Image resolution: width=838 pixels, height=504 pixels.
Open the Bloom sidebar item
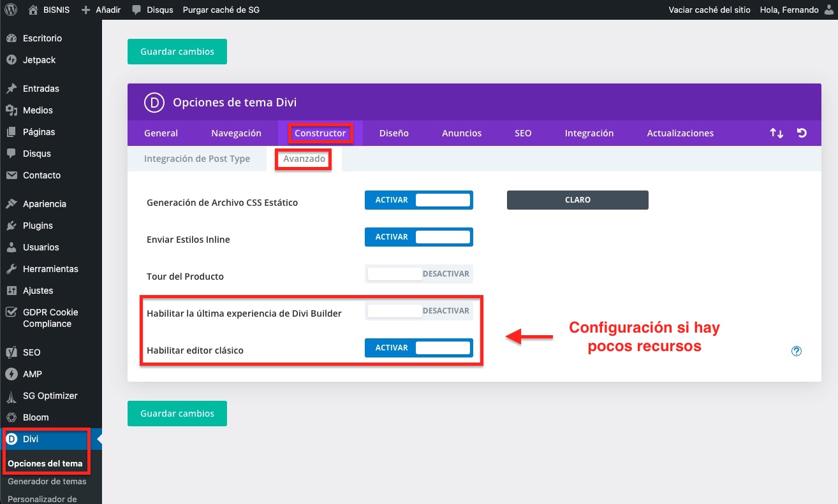pyautogui.click(x=36, y=417)
